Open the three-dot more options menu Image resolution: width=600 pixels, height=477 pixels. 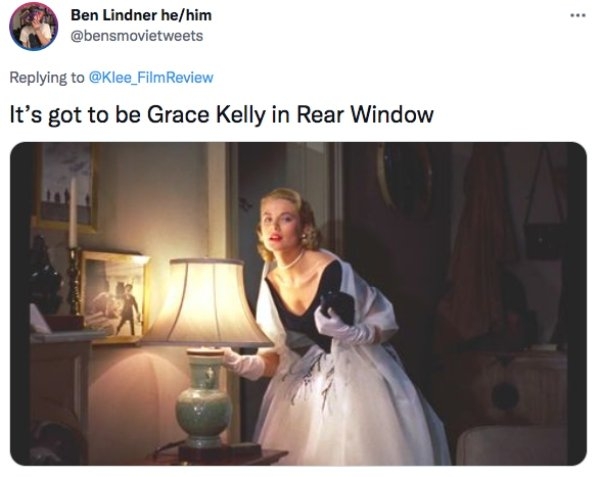click(578, 16)
